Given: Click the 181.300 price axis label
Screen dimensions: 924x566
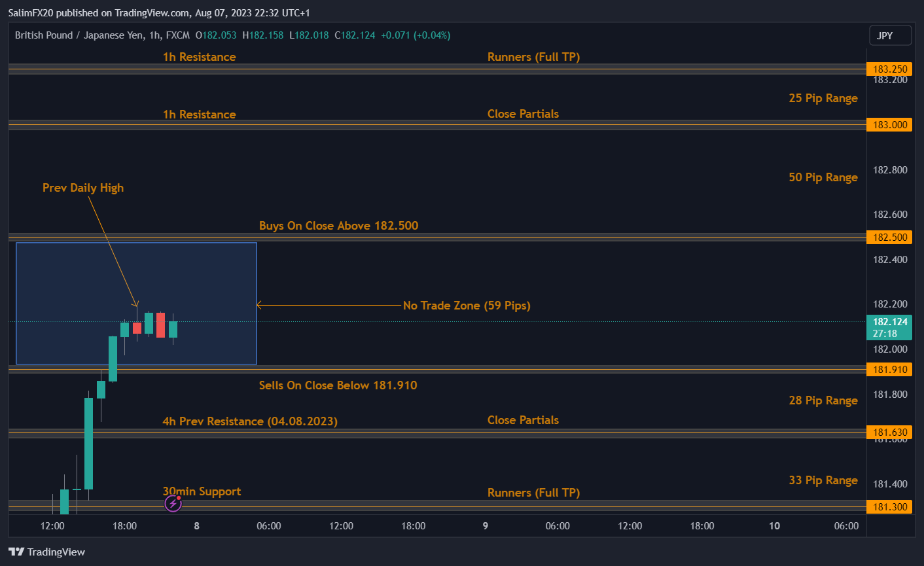Looking at the screenshot, I should (889, 507).
